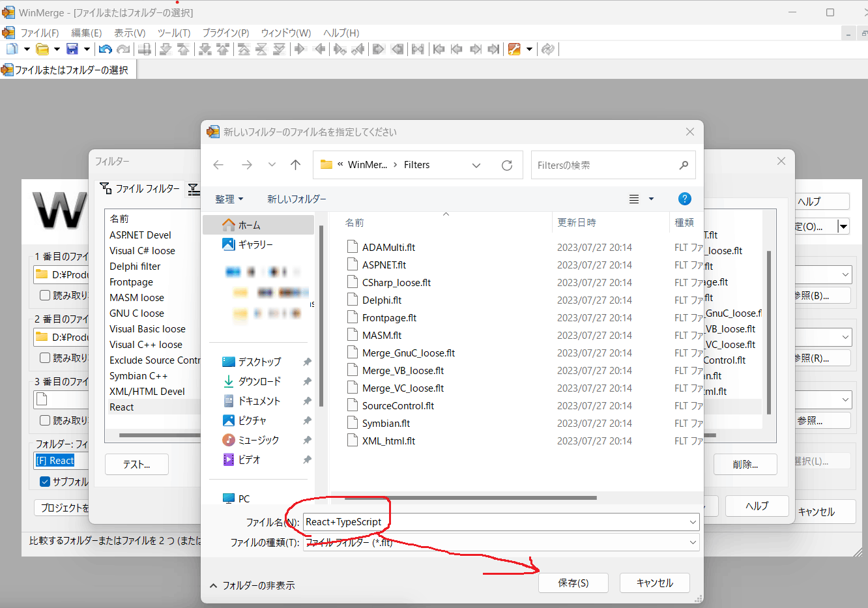This screenshot has width=868, height=608.
Task: Click the Copy to Right arrow icon
Action: pyautogui.click(x=300, y=49)
